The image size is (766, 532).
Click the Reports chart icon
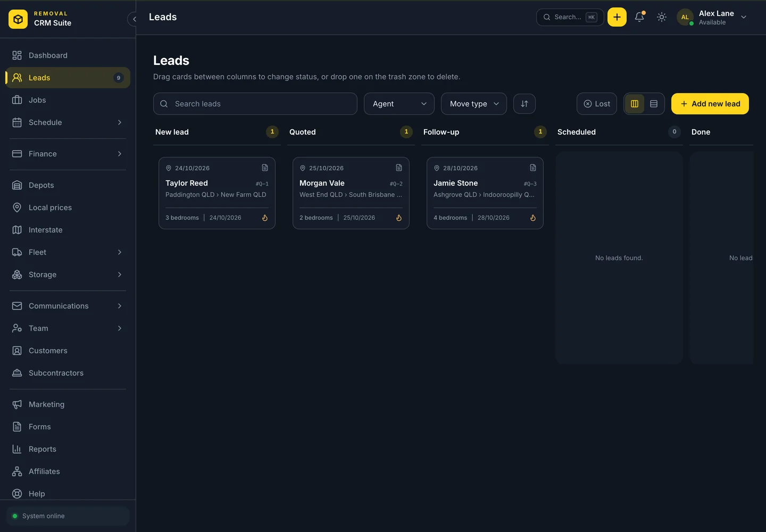pyautogui.click(x=17, y=449)
